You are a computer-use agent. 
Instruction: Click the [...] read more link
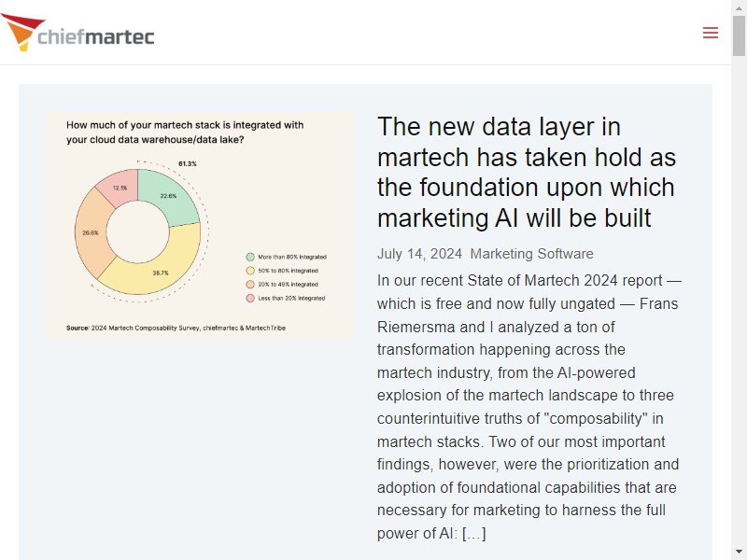click(x=474, y=533)
